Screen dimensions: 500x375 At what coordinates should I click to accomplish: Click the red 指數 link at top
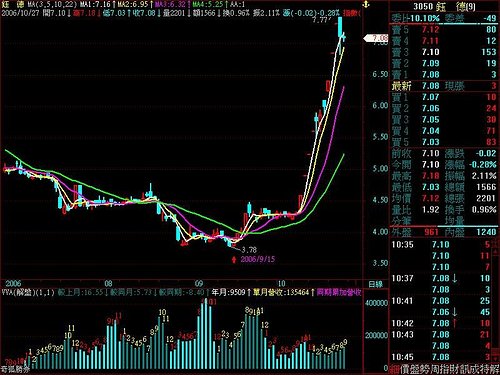pyautogui.click(x=352, y=13)
